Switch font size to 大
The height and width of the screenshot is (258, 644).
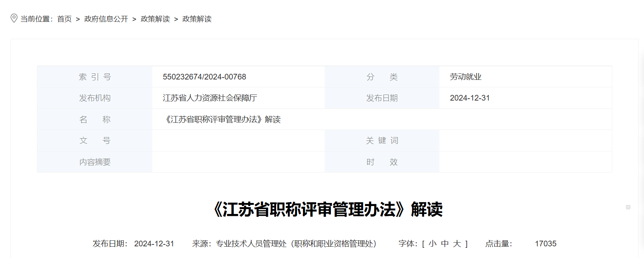click(457, 244)
